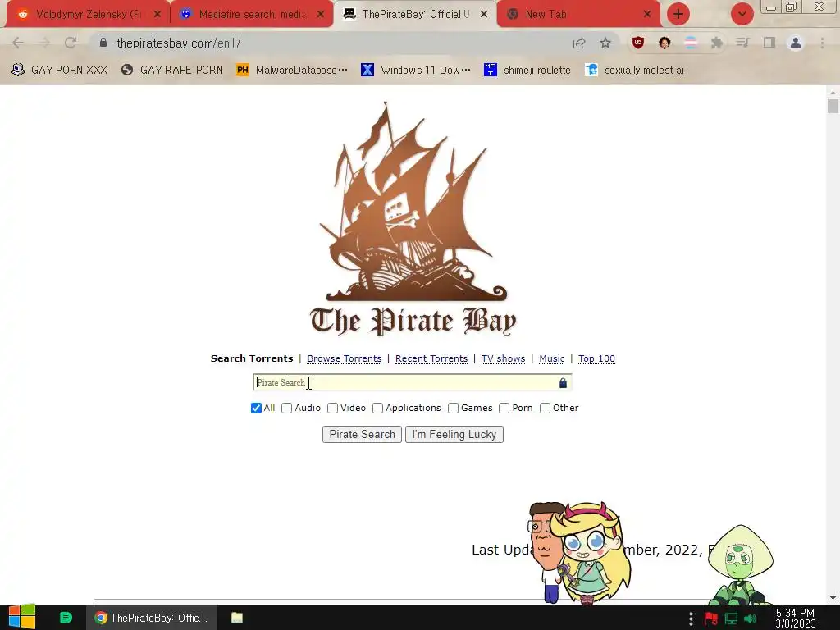Image resolution: width=840 pixels, height=630 pixels.
Task: Open the Windows Start menu
Action: pyautogui.click(x=22, y=617)
